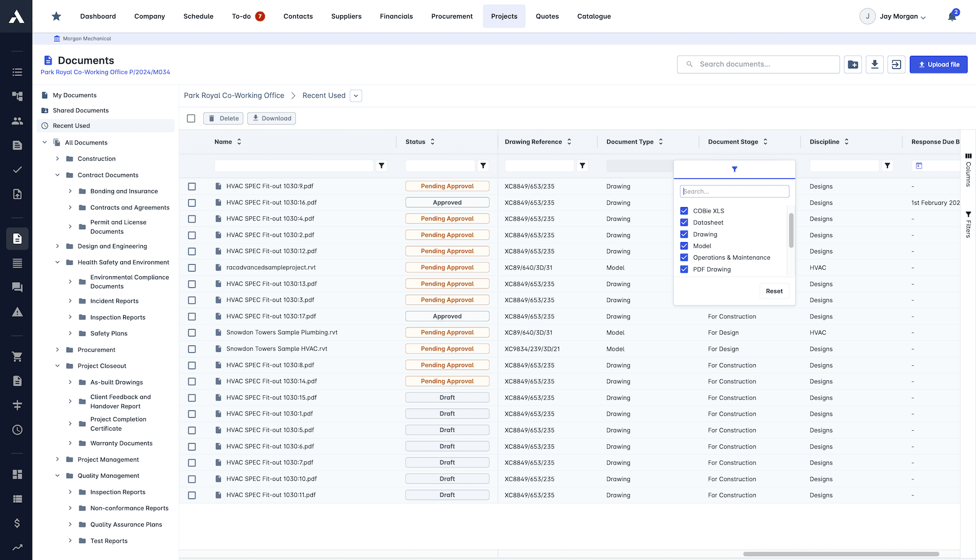Image resolution: width=976 pixels, height=560 pixels.
Task: Click the warning alerts icon in the sidebar
Action: [x=16, y=312]
